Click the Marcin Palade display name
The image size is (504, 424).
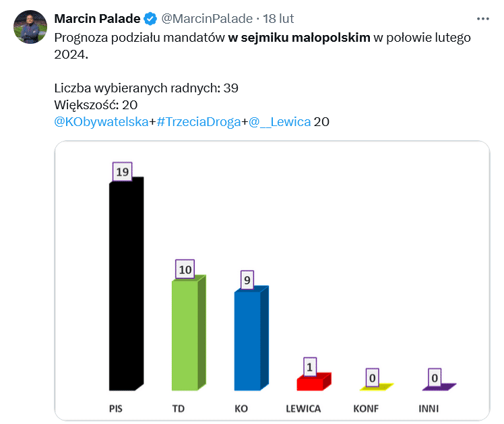[97, 19]
